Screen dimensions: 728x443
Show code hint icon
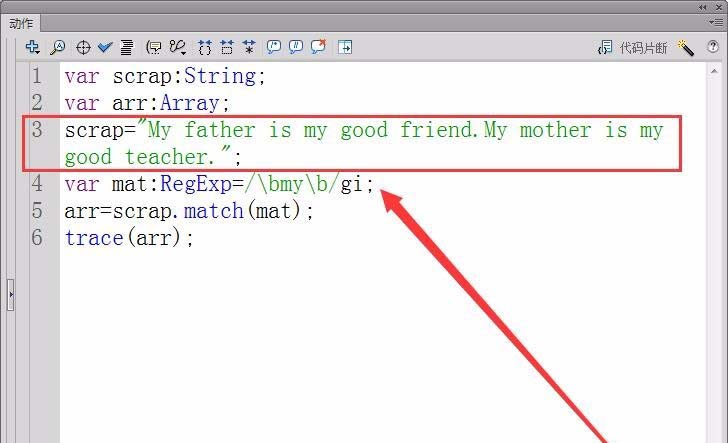[x=154, y=47]
